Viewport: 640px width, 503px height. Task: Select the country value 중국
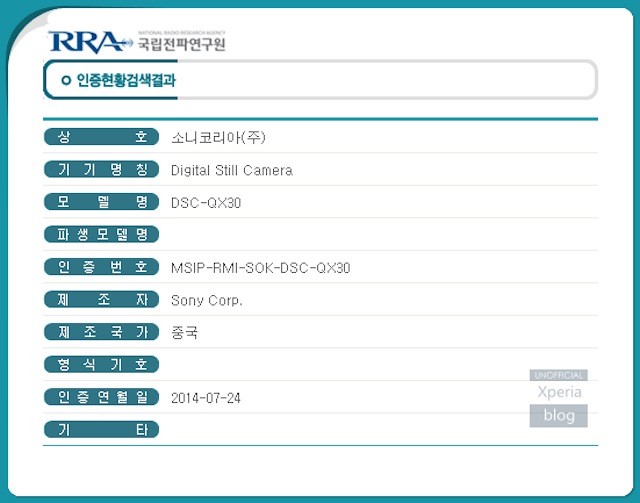point(184,333)
